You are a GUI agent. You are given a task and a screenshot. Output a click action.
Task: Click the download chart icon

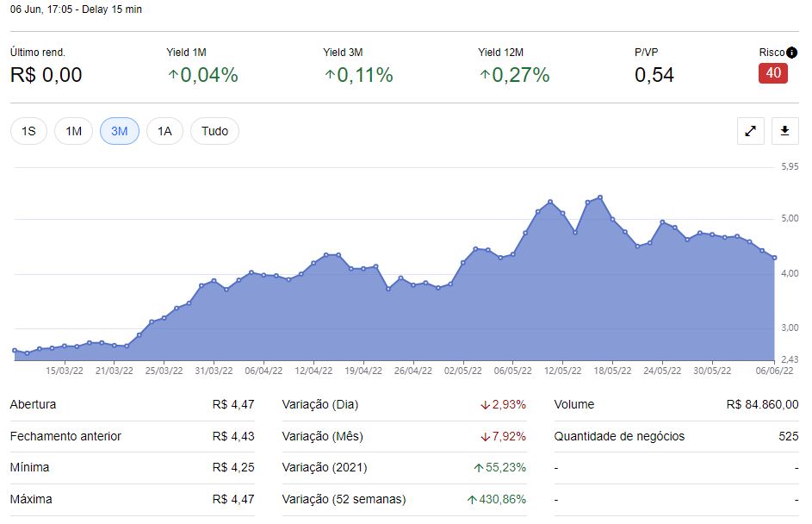pyautogui.click(x=784, y=131)
